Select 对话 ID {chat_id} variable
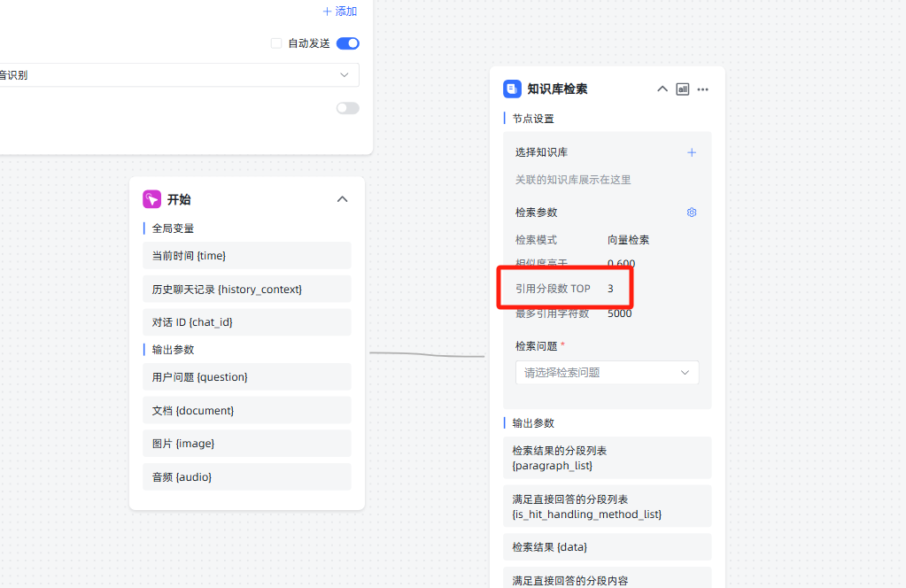 click(247, 322)
